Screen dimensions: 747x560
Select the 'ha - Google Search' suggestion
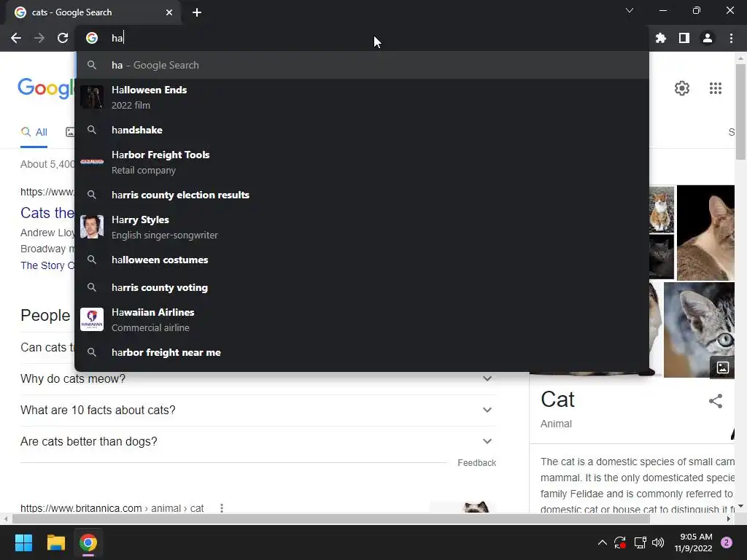click(362, 65)
